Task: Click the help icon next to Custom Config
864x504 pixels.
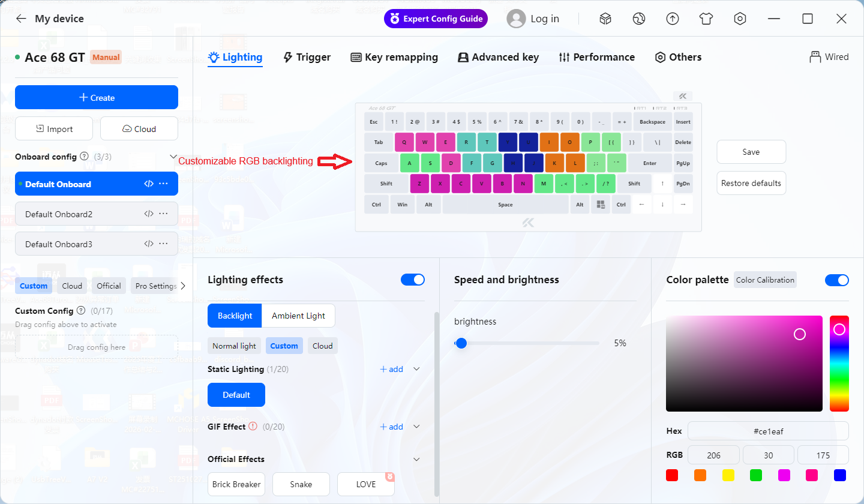Action: (81, 311)
